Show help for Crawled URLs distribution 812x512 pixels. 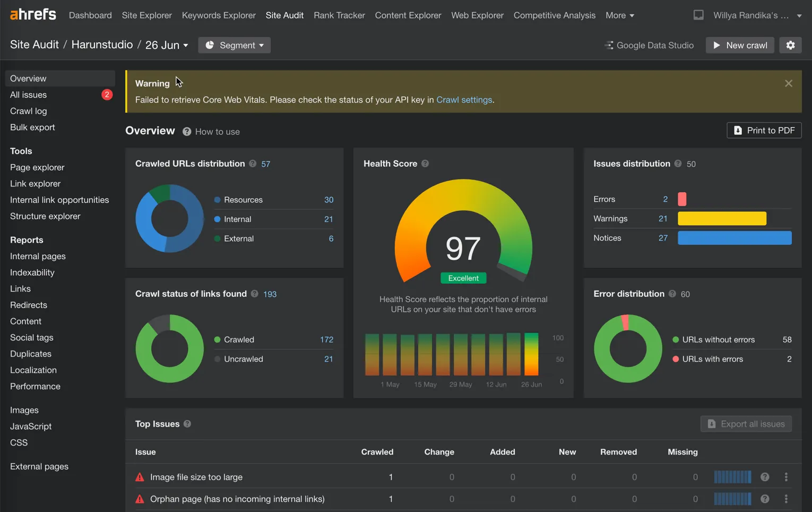[253, 164]
